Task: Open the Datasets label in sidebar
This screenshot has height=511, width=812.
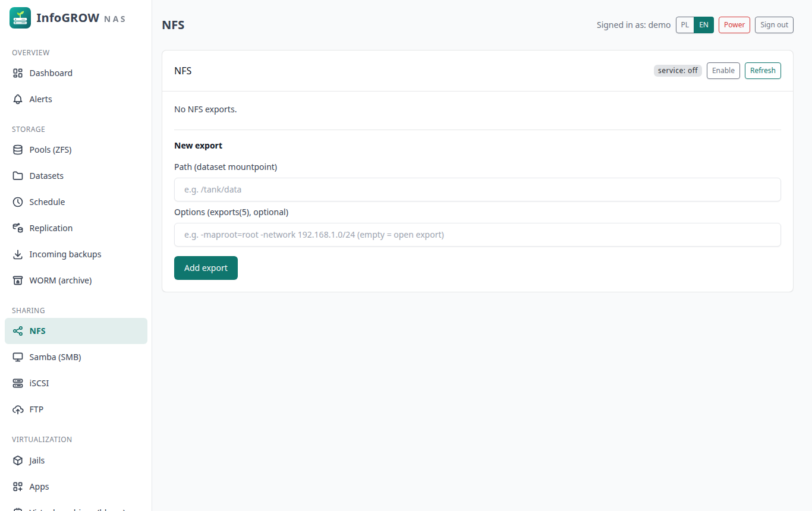Action: pos(46,176)
